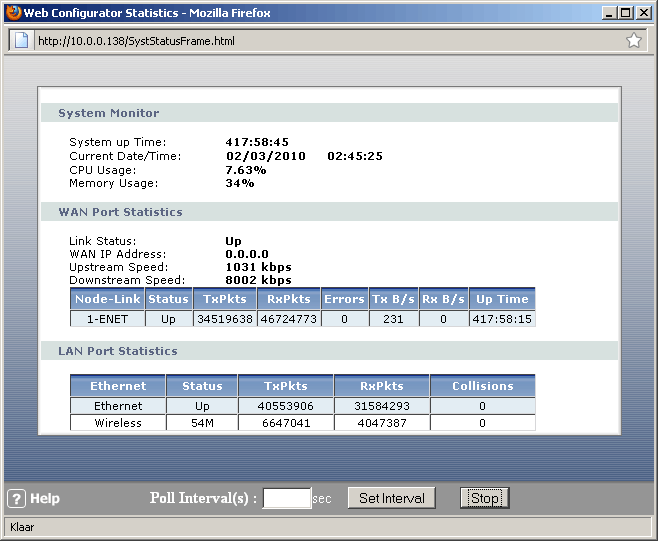Maximize the Firefox window

coord(626,13)
